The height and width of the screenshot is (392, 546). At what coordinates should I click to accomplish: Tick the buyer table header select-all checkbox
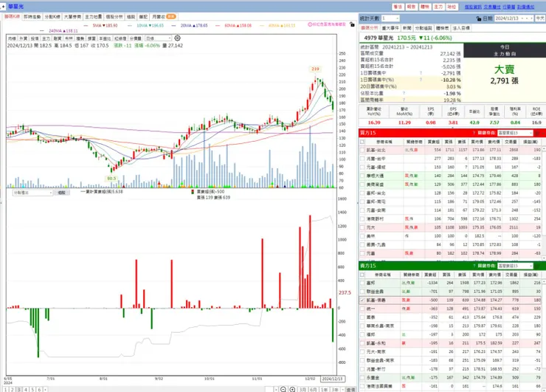pyautogui.click(x=362, y=142)
